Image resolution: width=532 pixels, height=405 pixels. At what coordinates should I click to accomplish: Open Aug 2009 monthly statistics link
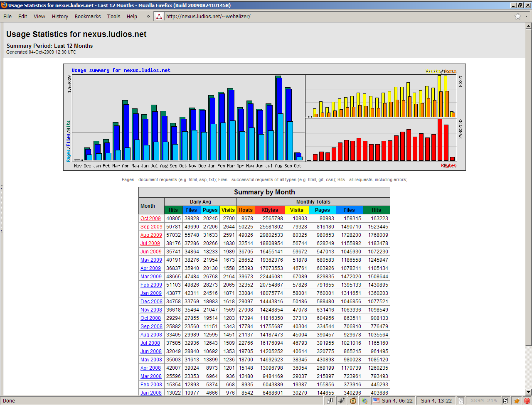pos(151,235)
